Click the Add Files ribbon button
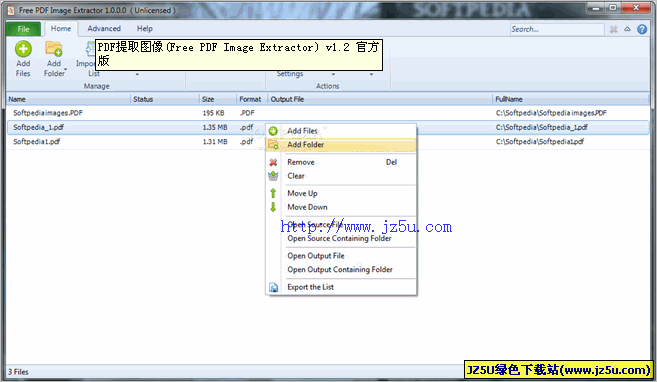This screenshot has width=657, height=382. click(23, 59)
